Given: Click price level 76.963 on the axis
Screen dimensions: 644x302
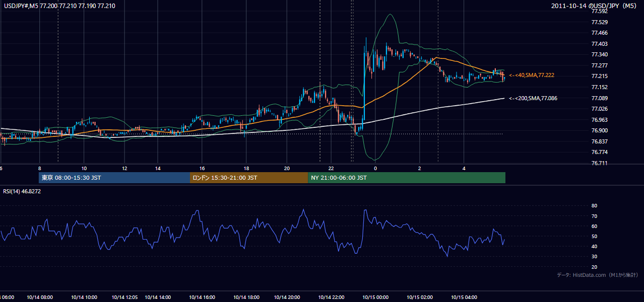Looking at the screenshot, I should click(599, 120).
